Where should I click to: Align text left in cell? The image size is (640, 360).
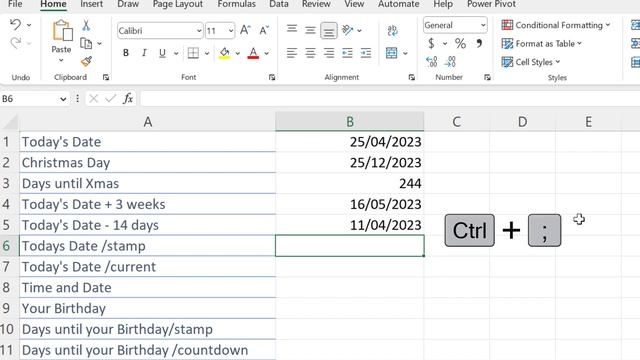click(x=291, y=53)
